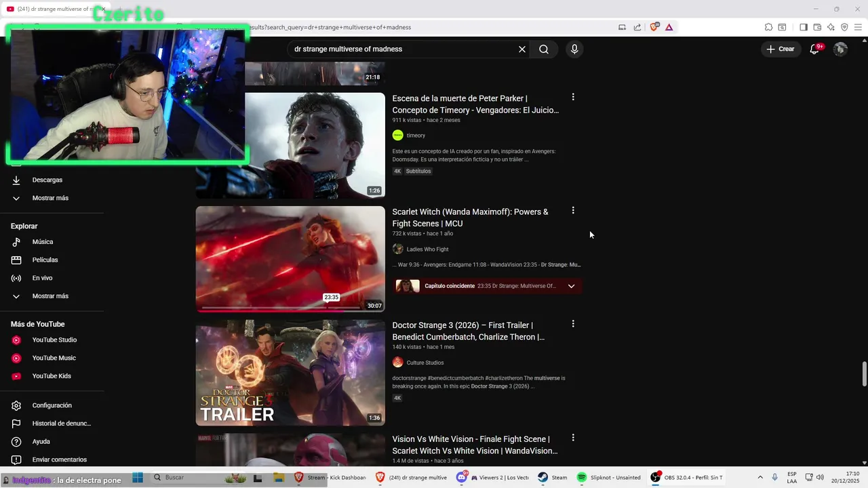868x488 pixels.
Task: Click Brave Rewards triangle icon
Action: click(x=669, y=27)
